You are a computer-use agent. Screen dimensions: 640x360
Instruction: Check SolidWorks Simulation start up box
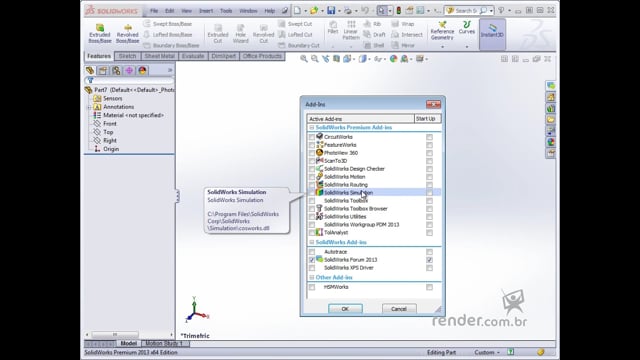pos(429,193)
